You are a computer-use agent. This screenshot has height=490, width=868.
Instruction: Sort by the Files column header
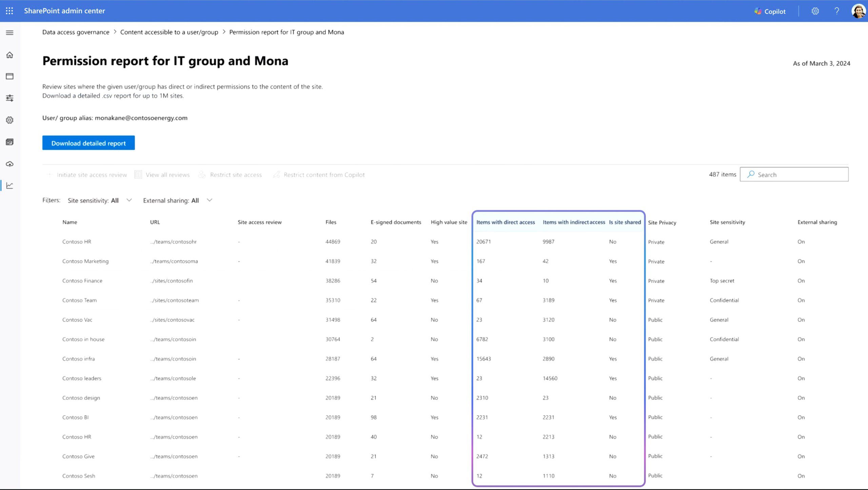331,222
